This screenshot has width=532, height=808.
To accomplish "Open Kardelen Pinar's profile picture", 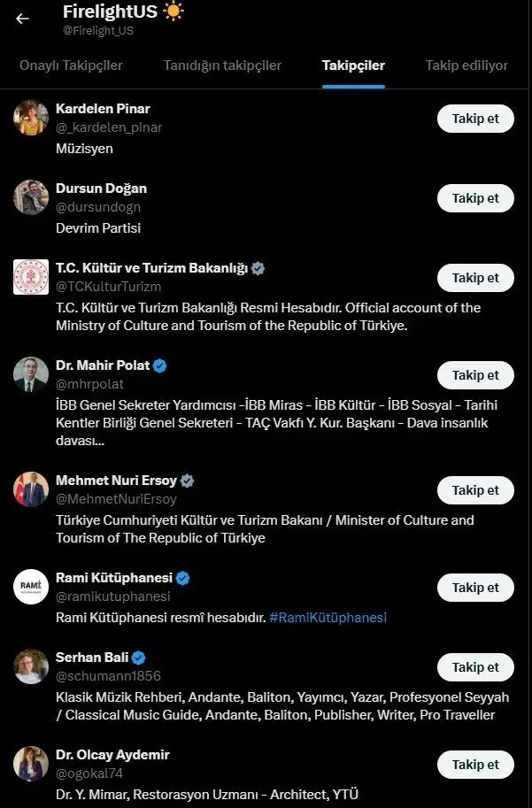I will [31, 118].
